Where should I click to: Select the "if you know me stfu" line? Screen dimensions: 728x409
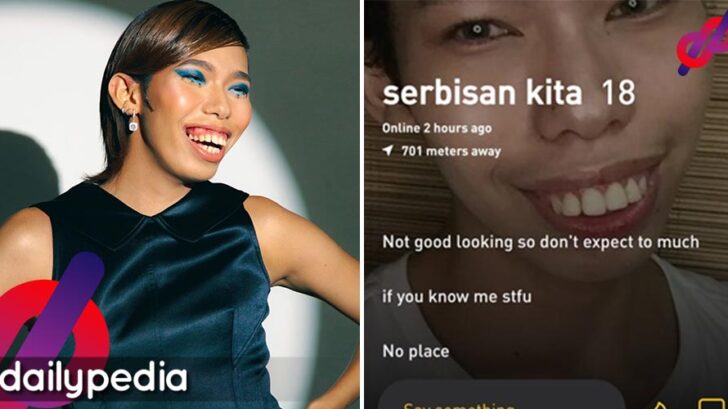pyautogui.click(x=457, y=297)
